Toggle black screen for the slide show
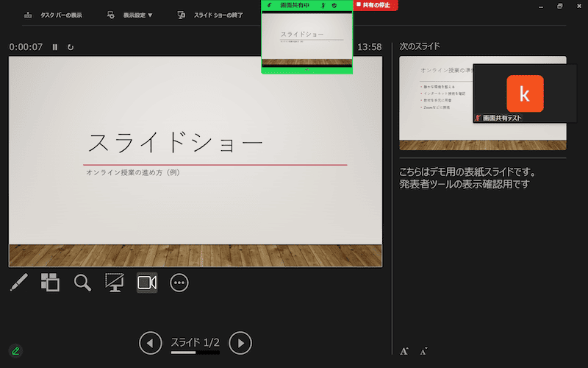This screenshot has width=588, height=368. tap(114, 283)
